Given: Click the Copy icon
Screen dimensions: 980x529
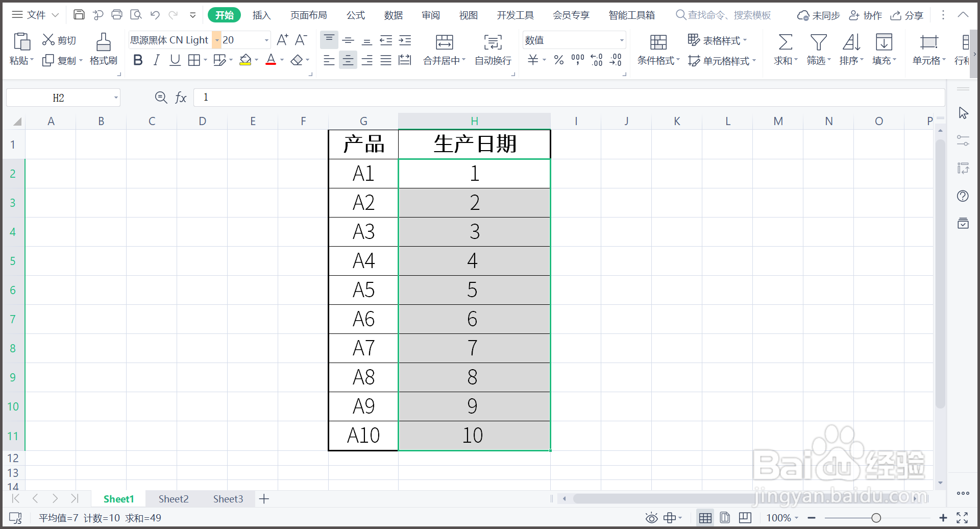Looking at the screenshot, I should [x=48, y=60].
